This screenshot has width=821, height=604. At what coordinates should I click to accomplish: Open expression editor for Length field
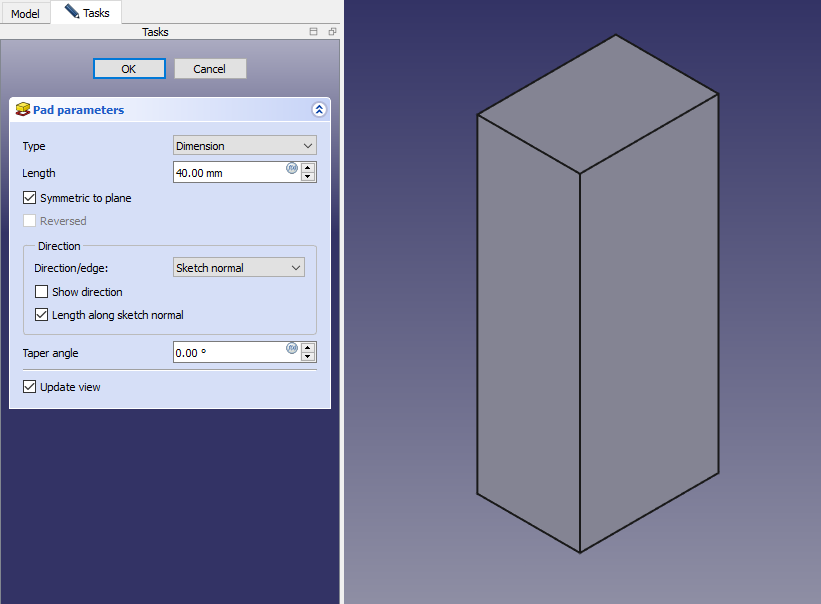292,168
